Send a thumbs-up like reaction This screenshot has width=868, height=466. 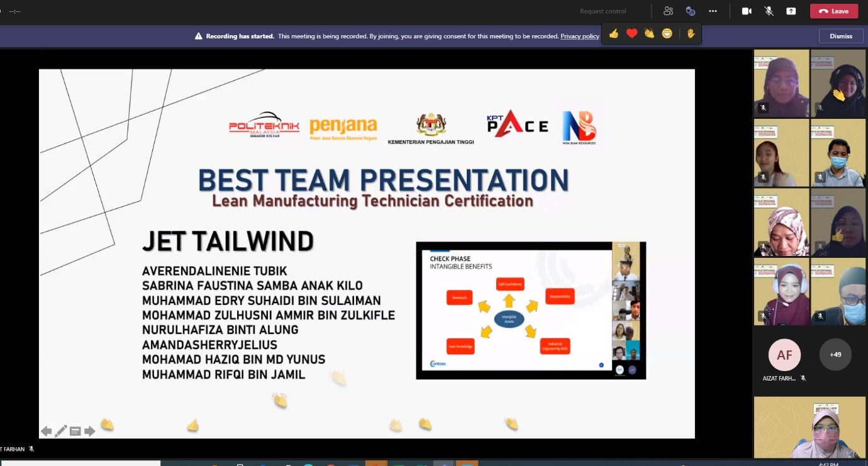tap(614, 33)
